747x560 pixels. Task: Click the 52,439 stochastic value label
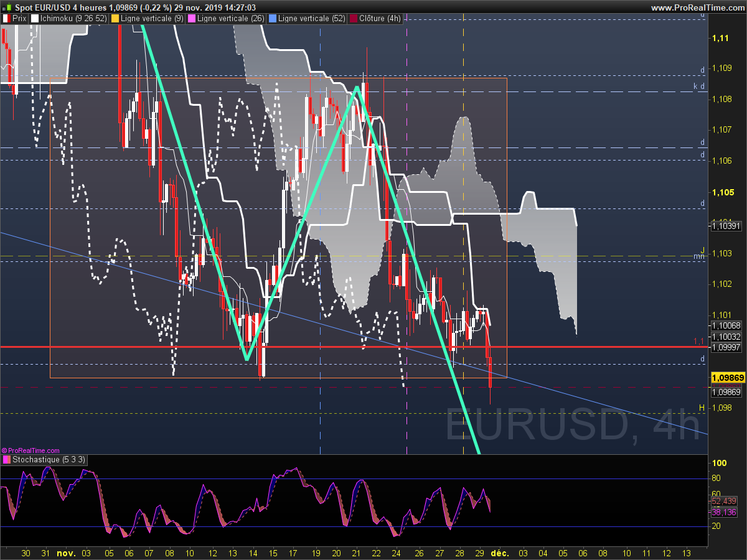(724, 501)
